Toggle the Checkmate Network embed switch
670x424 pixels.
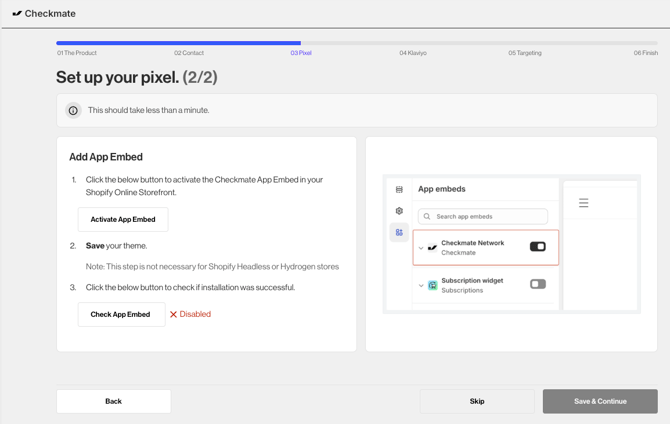tap(538, 247)
